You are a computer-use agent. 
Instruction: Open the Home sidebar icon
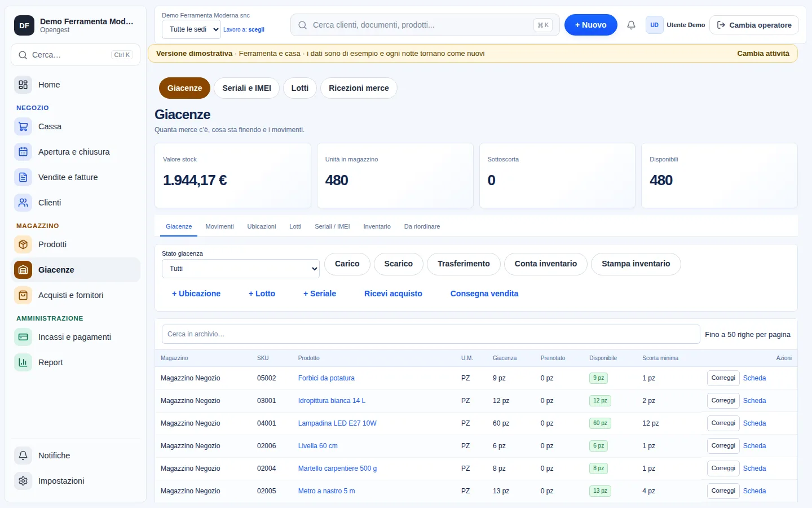tap(23, 85)
